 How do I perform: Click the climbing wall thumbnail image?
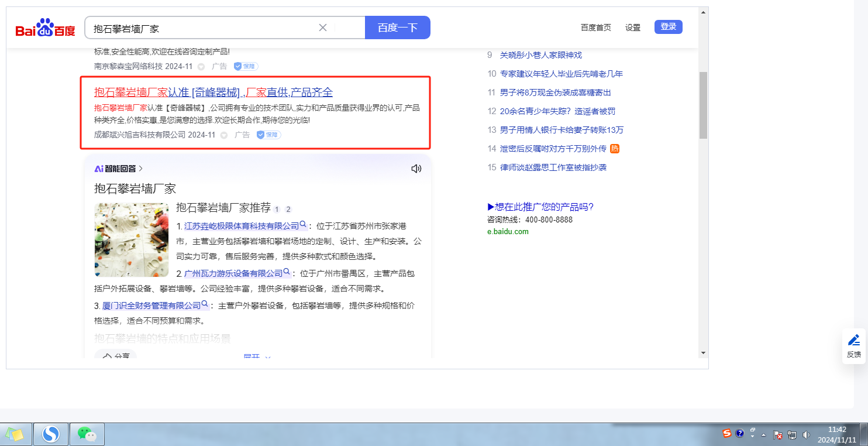(131, 239)
